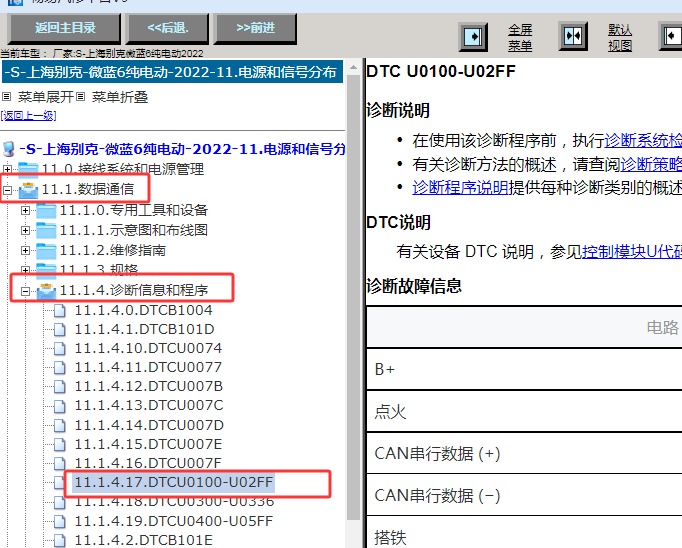The width and height of the screenshot is (682, 548).
Task: Click the CAN串行数据 (+) table row
Action: pos(524,454)
